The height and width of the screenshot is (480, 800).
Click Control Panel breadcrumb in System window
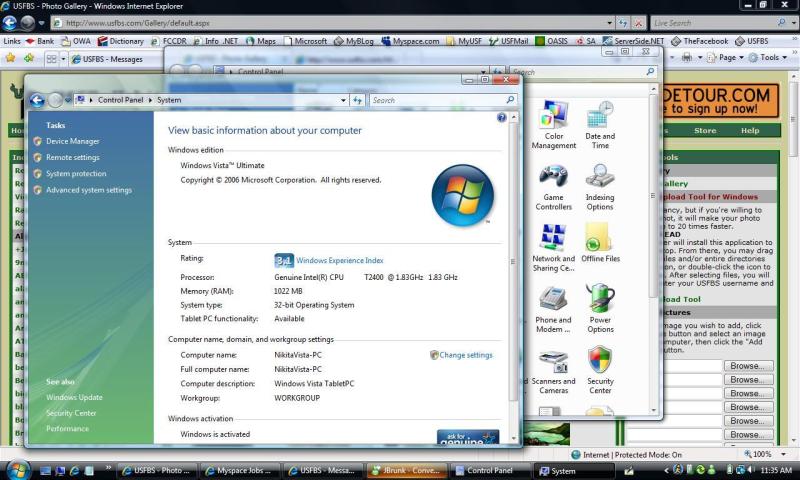click(120, 100)
